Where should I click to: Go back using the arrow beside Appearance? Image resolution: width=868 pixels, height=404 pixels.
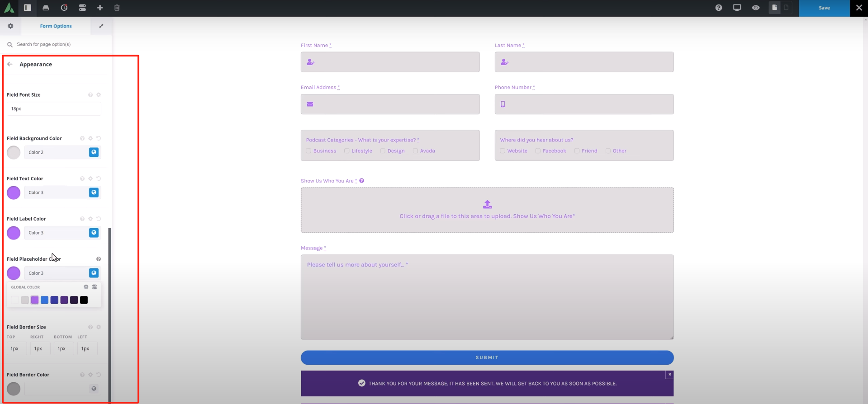(x=10, y=64)
